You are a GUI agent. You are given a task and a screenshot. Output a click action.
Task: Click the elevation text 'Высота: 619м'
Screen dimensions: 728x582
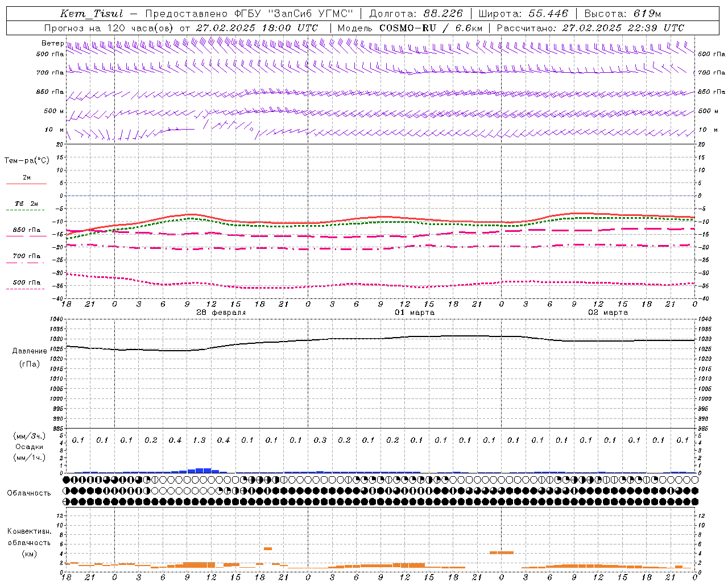pyautogui.click(x=623, y=14)
